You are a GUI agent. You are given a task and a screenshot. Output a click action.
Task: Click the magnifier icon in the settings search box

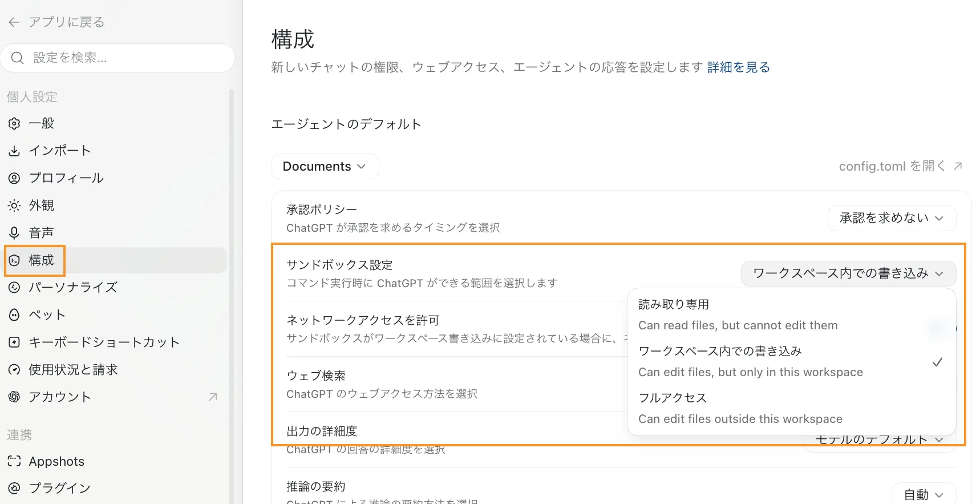18,58
